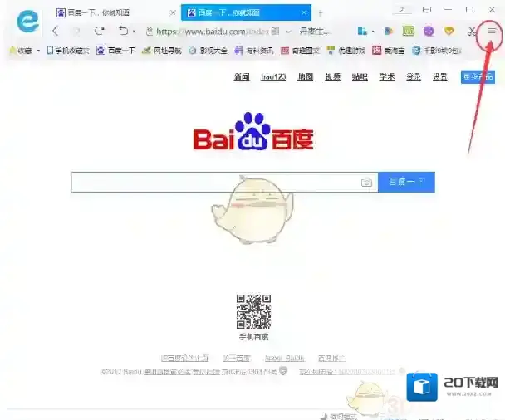The image size is (505, 420).
Task: Open dropdown arrow beside the undo icon
Action: point(134,32)
